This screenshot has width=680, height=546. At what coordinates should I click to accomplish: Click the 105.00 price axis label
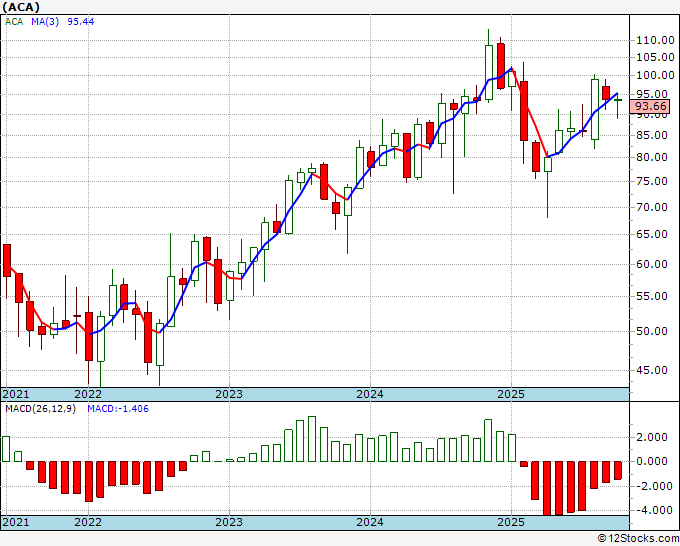655,57
